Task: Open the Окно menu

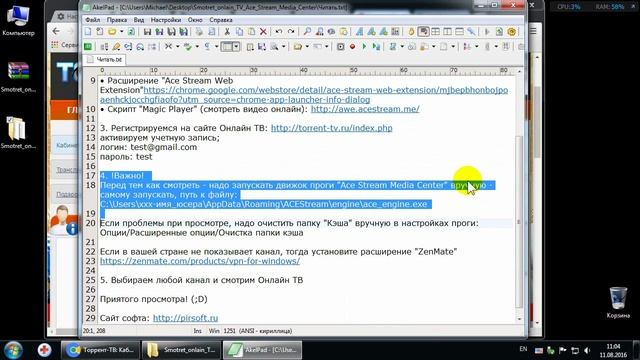Action: tap(195, 20)
